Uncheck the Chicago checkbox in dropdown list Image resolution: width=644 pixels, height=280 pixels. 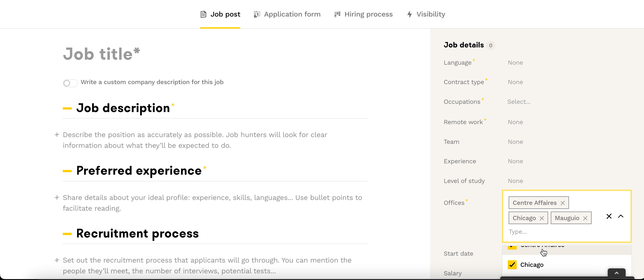512,265
